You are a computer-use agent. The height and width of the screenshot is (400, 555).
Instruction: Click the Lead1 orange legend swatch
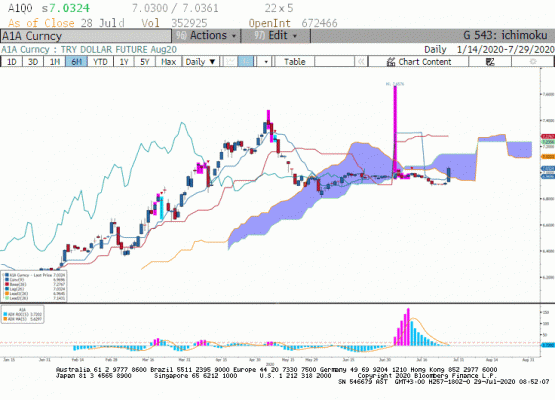7,293
